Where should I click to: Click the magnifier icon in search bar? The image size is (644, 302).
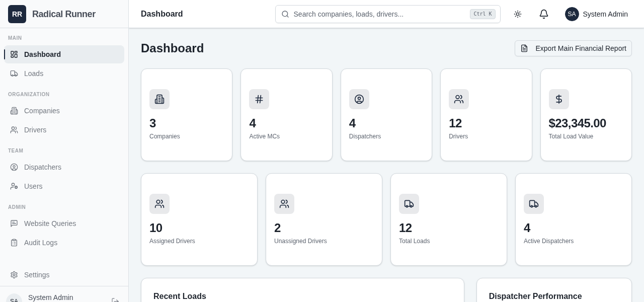point(285,14)
